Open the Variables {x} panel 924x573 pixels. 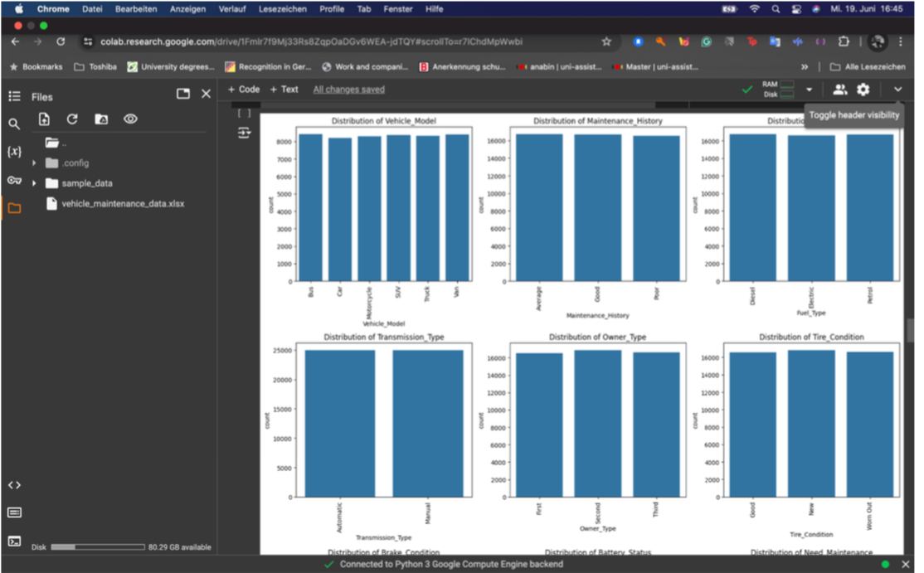pyautogui.click(x=14, y=152)
